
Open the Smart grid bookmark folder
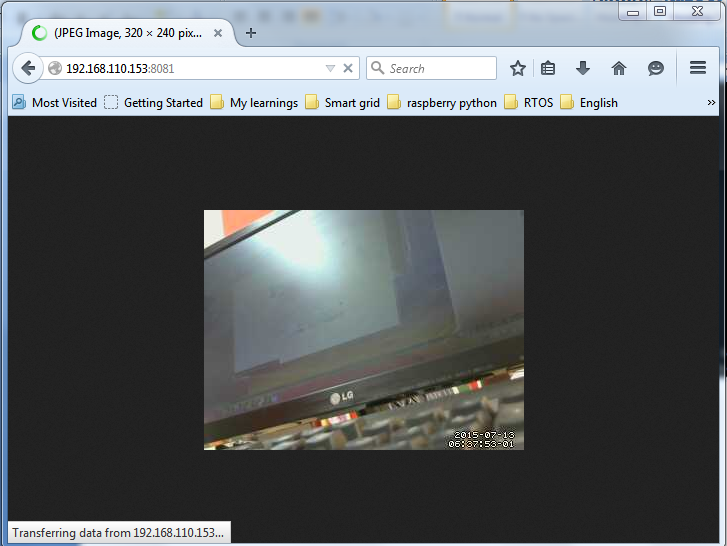click(x=343, y=102)
